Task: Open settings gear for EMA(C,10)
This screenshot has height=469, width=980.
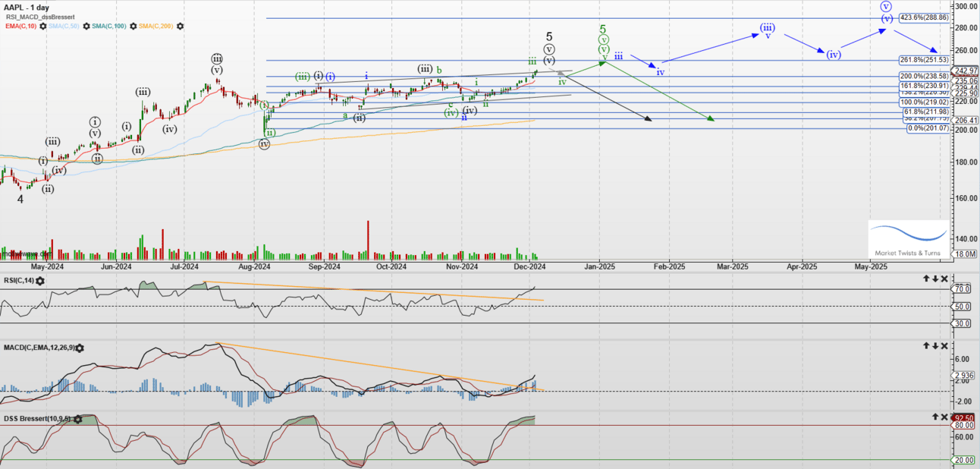Action: coord(42,27)
